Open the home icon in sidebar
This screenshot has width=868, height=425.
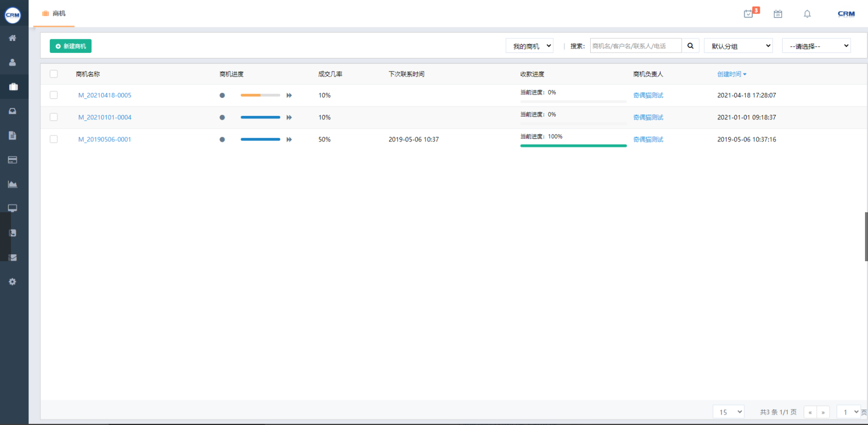tap(12, 38)
